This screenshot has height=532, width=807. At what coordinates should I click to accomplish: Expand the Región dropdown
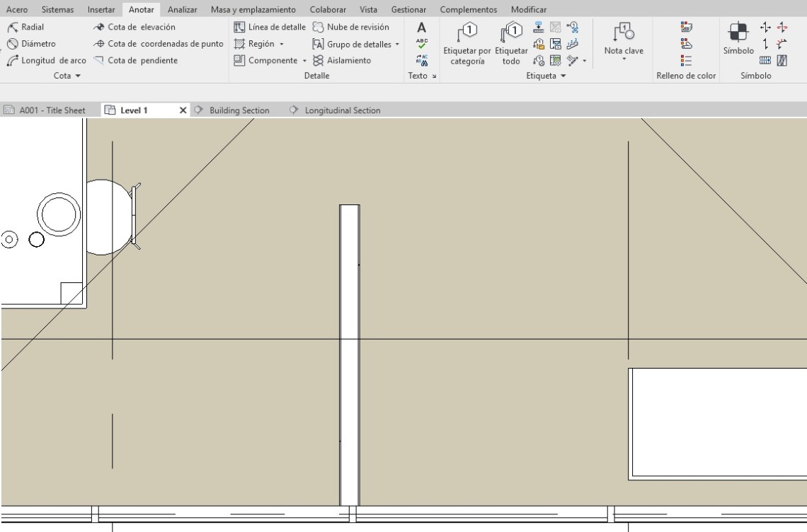click(282, 44)
